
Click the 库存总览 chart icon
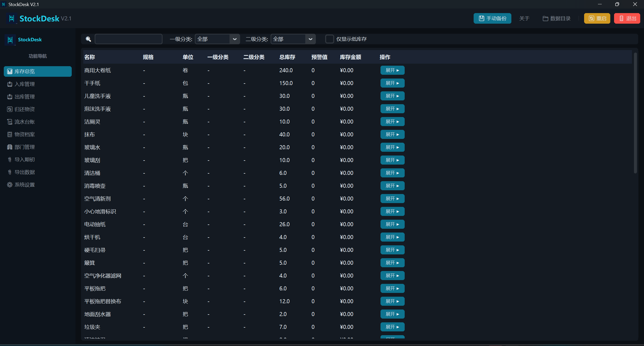pos(10,71)
